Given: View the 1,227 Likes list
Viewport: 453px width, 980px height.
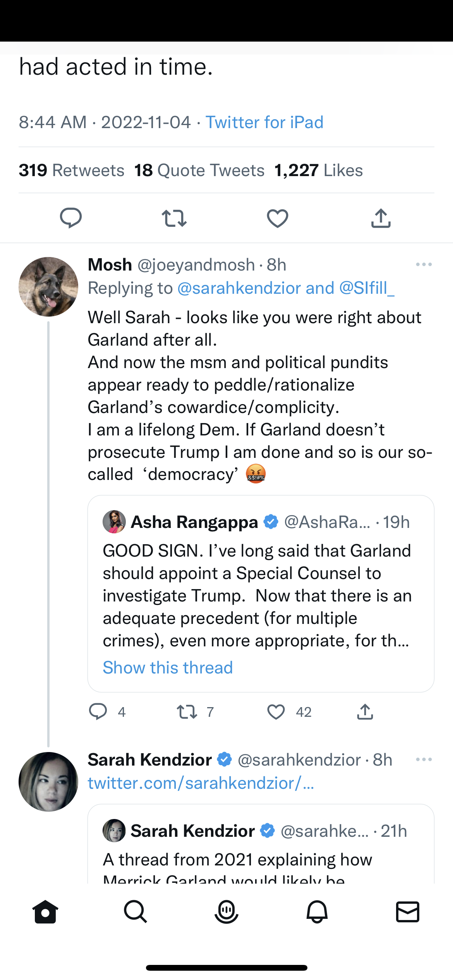Looking at the screenshot, I should click(x=318, y=170).
